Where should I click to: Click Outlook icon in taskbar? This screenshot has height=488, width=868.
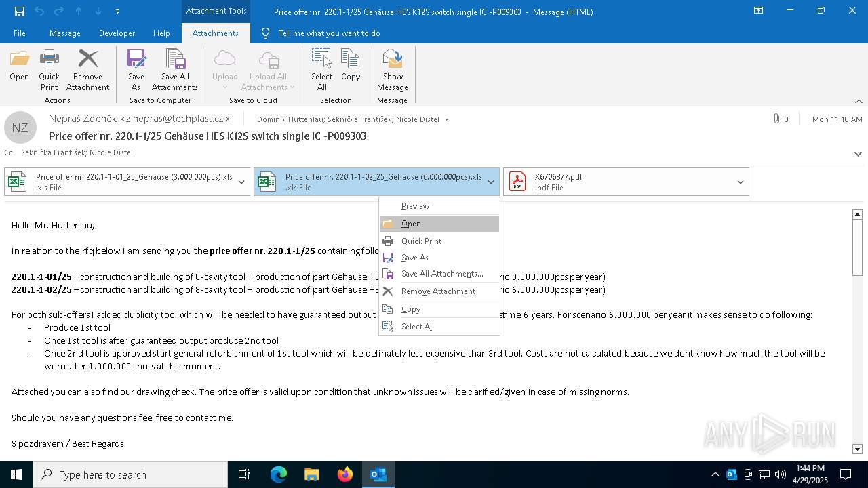[378, 474]
